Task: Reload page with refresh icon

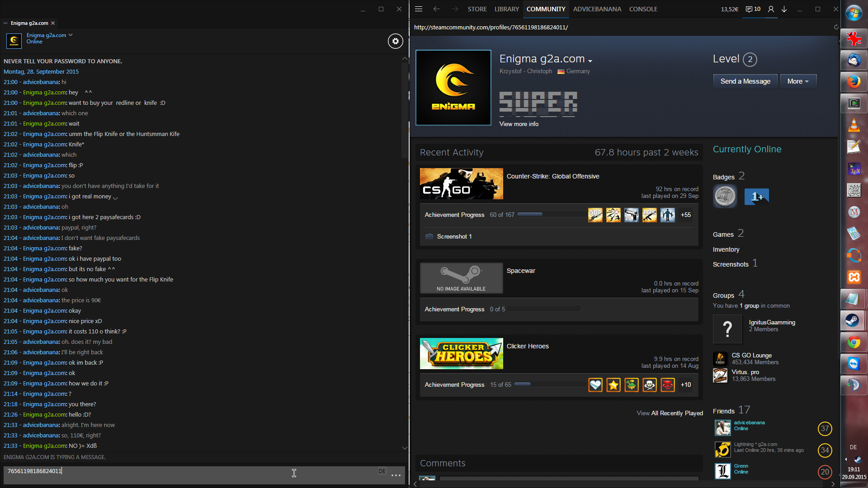Action: pos(836,27)
